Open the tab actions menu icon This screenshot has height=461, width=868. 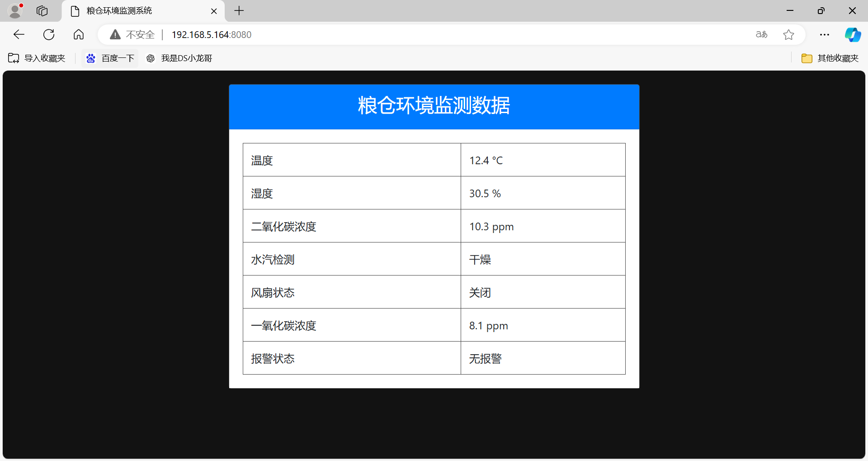(42, 11)
